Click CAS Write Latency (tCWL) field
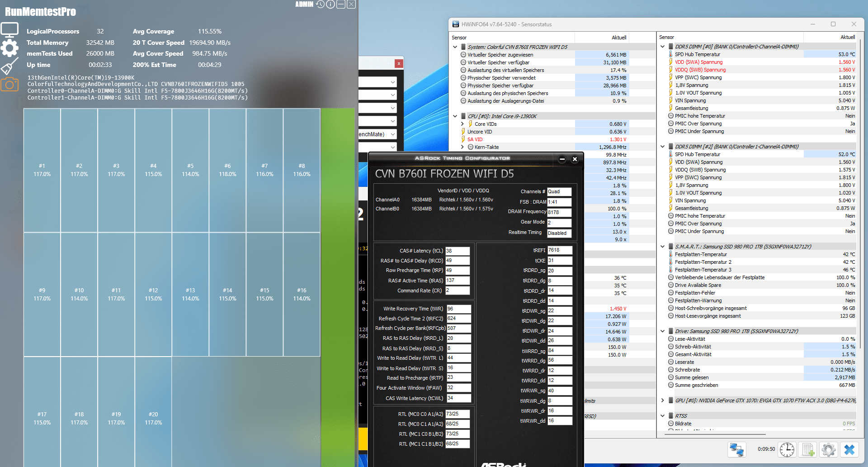This screenshot has height=467, width=868. coord(459,398)
